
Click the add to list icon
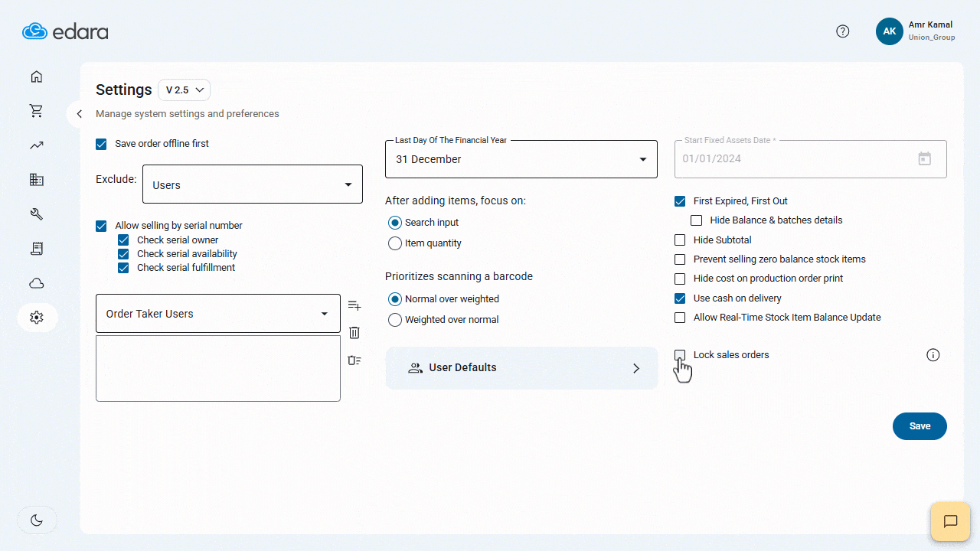tap(354, 305)
